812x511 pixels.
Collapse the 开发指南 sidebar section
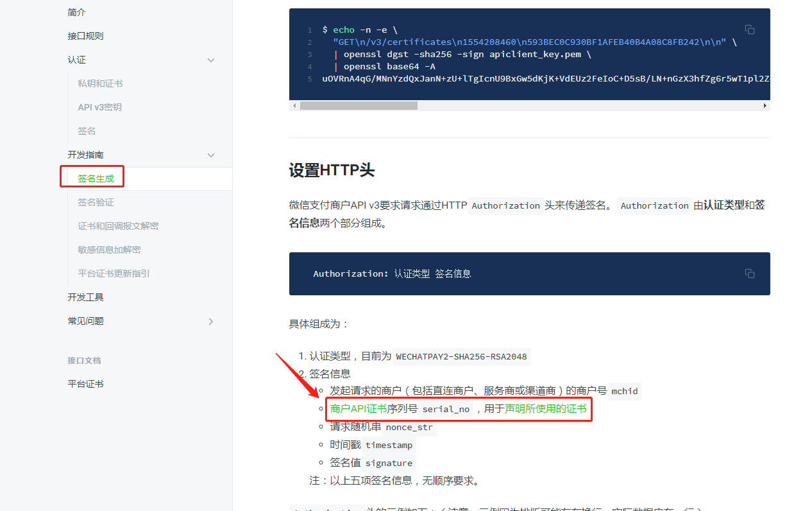[x=211, y=155]
